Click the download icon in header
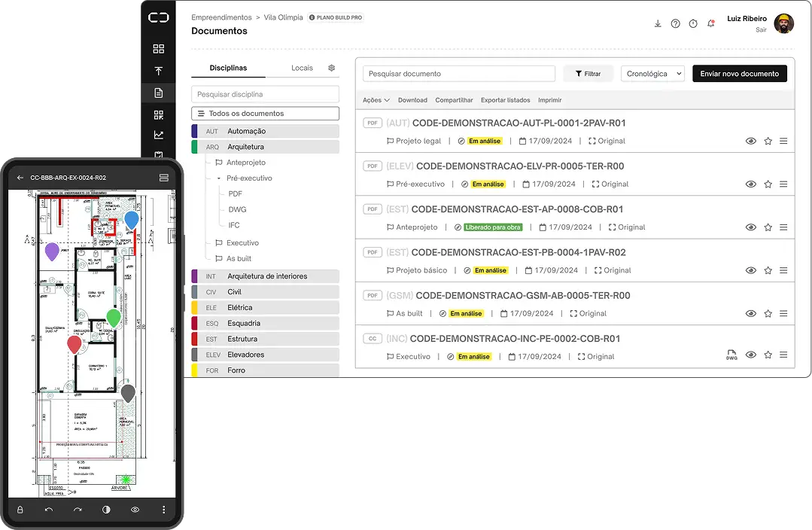 coord(658,23)
